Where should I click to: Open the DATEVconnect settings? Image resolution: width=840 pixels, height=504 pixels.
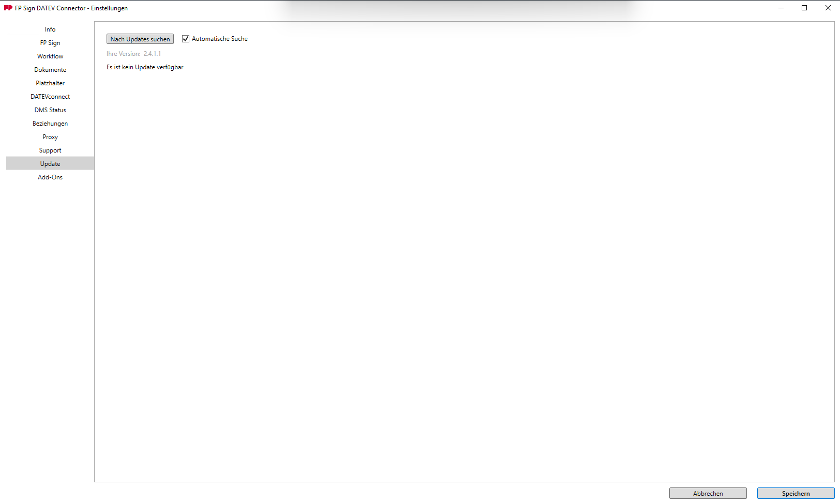[x=50, y=97]
